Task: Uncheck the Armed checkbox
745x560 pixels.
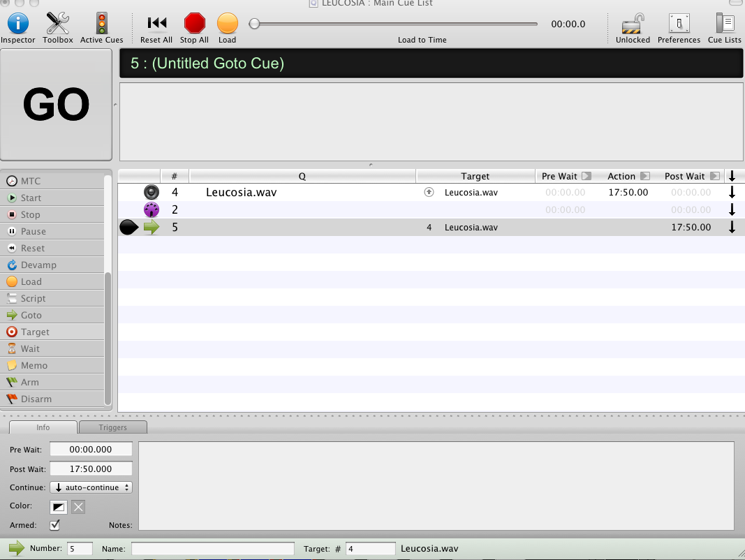Action: click(x=55, y=524)
